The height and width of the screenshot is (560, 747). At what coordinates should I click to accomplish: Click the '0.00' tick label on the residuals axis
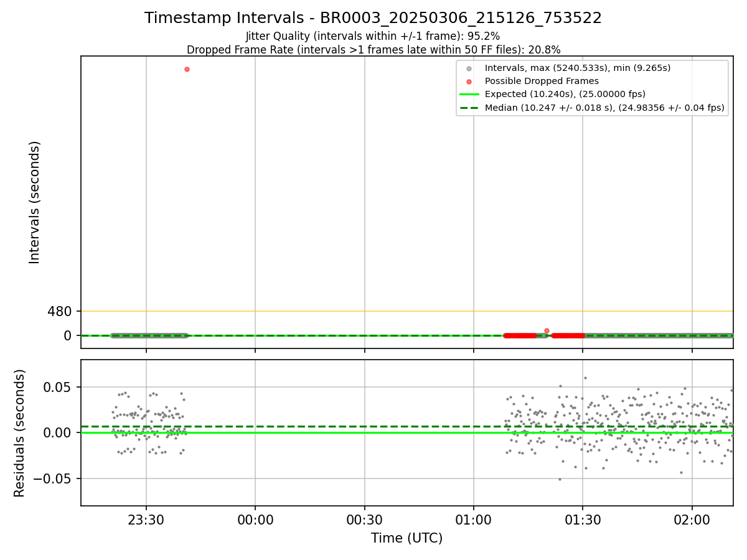click(59, 433)
